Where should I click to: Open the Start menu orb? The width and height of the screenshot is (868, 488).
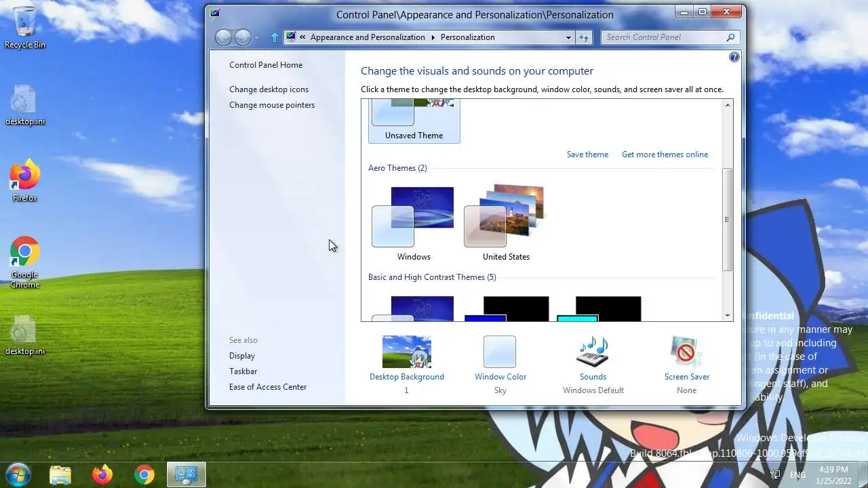(18, 474)
